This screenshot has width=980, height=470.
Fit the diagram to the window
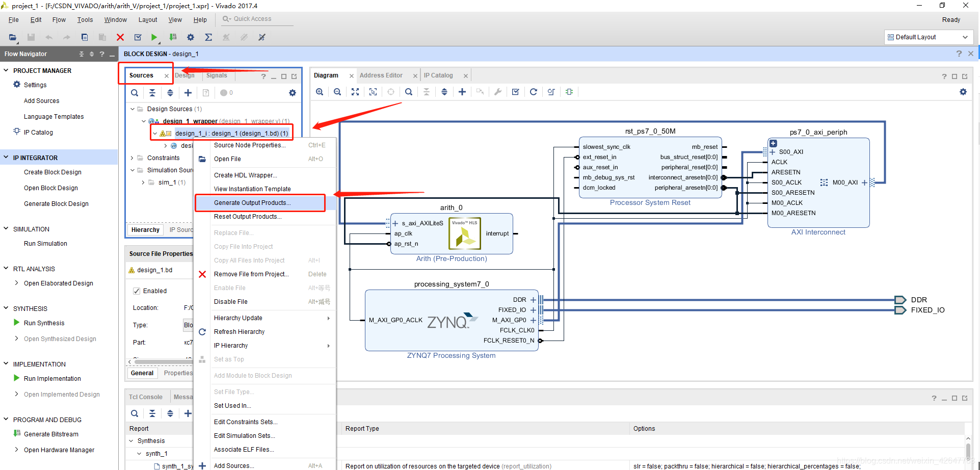355,92
